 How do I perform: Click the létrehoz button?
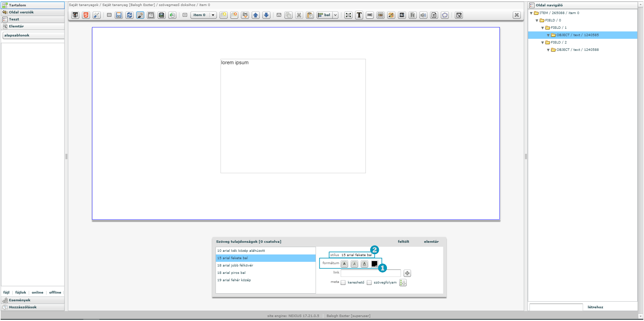[x=595, y=307]
